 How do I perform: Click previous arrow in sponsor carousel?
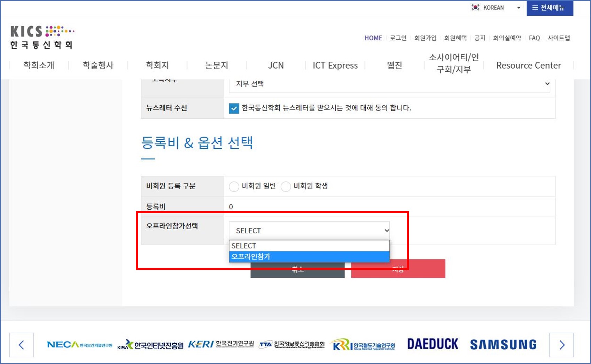[21, 345]
